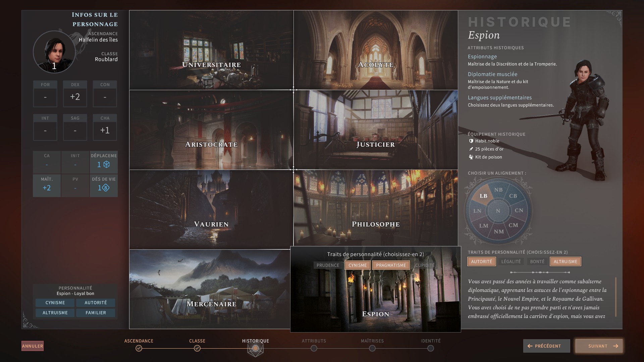
Task: Choose the CB alignment segment
Action: pyautogui.click(x=513, y=196)
